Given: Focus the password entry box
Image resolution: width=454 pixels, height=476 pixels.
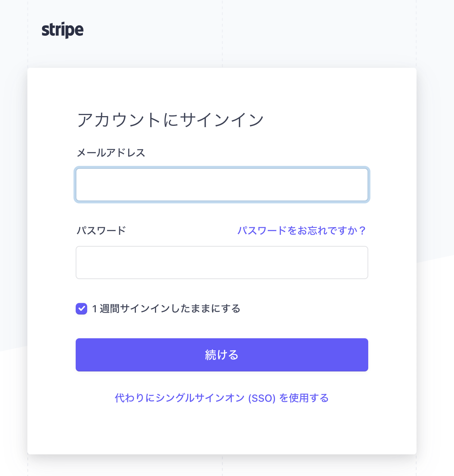Looking at the screenshot, I should click(x=222, y=263).
